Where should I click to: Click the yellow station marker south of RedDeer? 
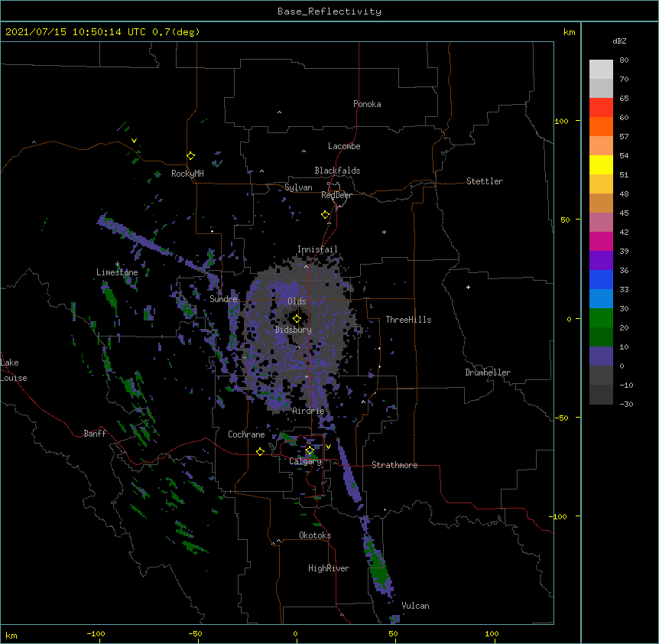[325, 215]
